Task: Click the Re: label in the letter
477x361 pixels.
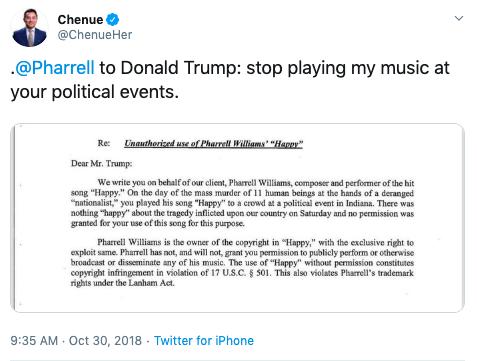Action: [x=104, y=143]
